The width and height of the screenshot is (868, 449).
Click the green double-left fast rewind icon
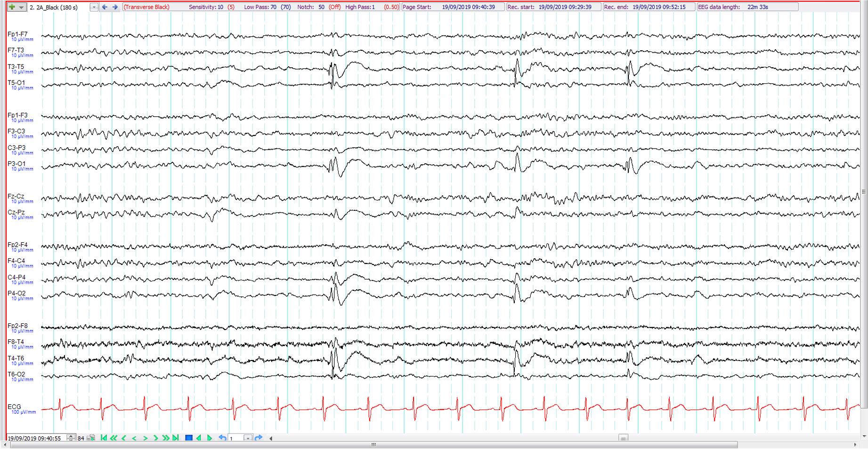point(114,438)
